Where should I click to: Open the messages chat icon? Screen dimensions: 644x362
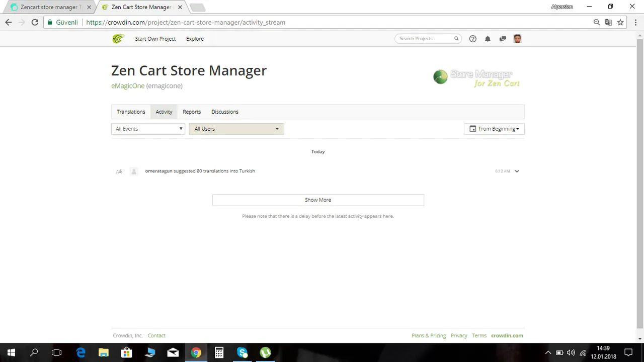503,39
